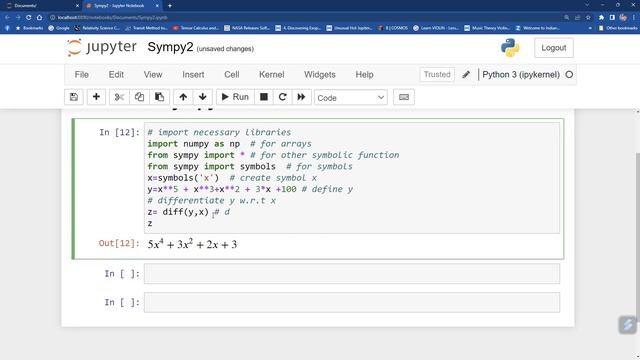Screen dimensions: 640x360
Task: Open the View menu
Action: pyautogui.click(x=153, y=75)
